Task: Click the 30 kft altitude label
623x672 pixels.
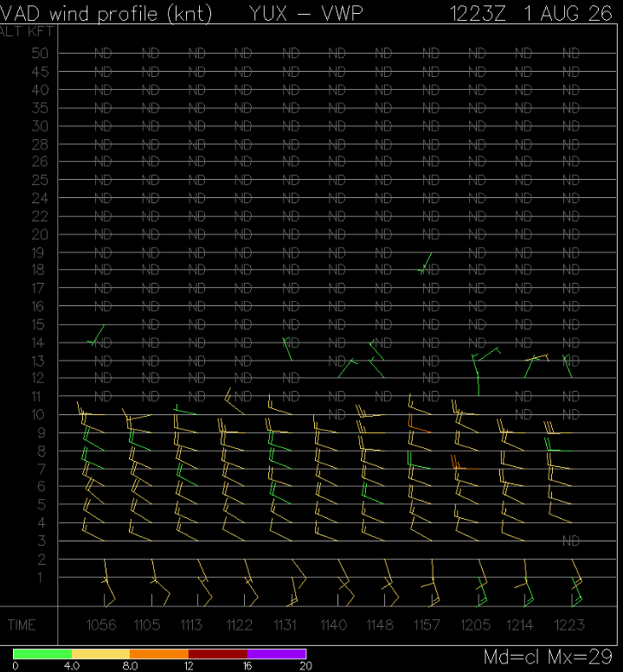Action: pyautogui.click(x=40, y=126)
